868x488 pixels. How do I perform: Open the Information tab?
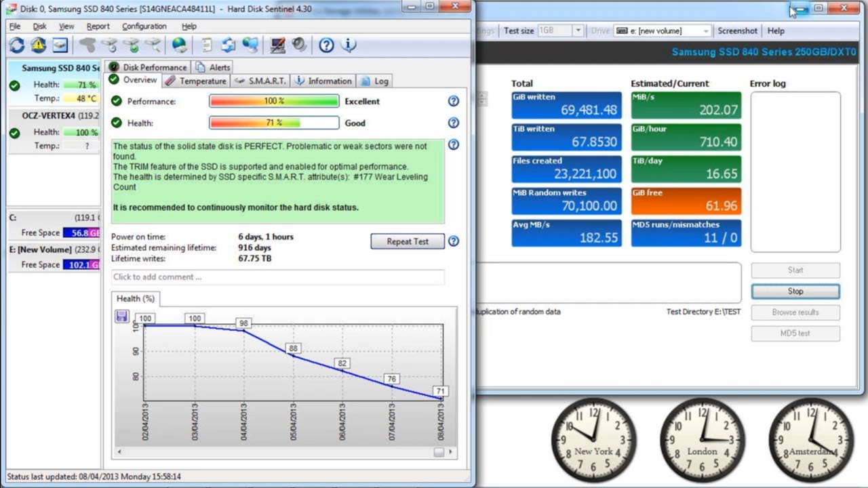323,81
